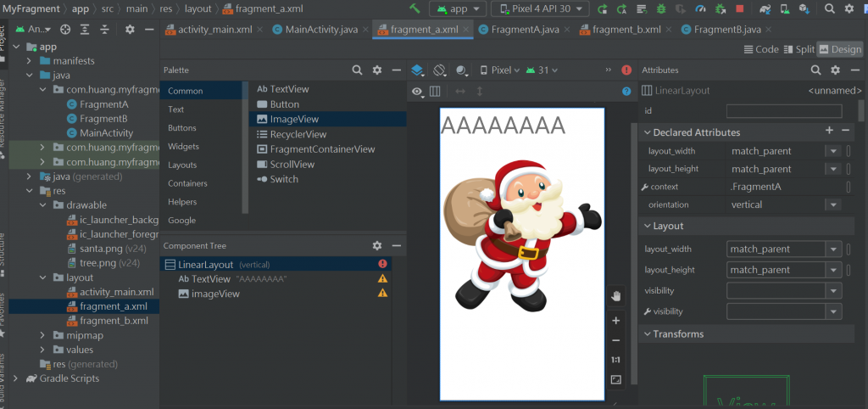868x409 pixels.
Task: Click the Search Everywhere magnifier in the main toolbar
Action: coord(829,8)
